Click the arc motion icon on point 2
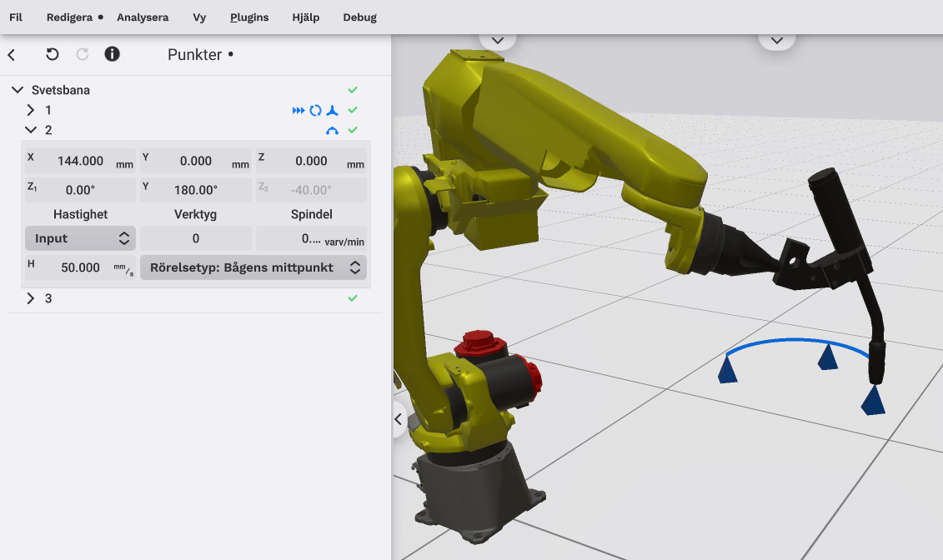The image size is (943, 560). [x=332, y=131]
